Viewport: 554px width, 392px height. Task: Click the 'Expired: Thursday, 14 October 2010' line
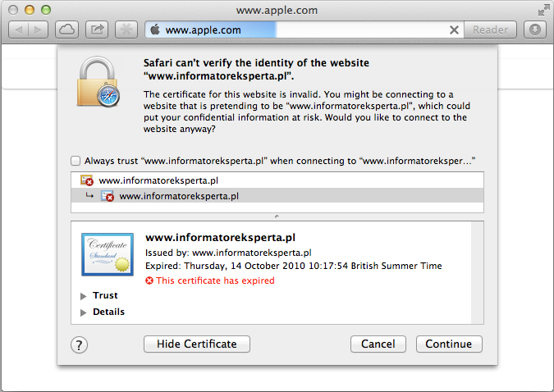coord(293,266)
